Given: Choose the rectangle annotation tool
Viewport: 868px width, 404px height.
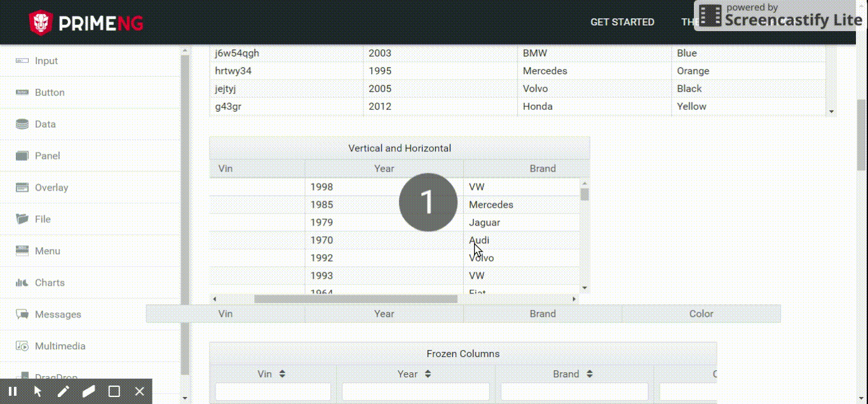Looking at the screenshot, I should [x=114, y=392].
